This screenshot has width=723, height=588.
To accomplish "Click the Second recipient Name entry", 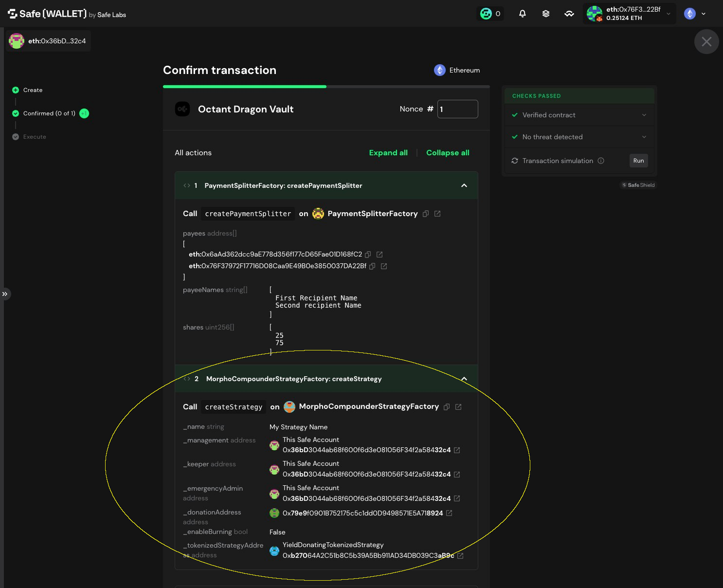I will tap(318, 305).
